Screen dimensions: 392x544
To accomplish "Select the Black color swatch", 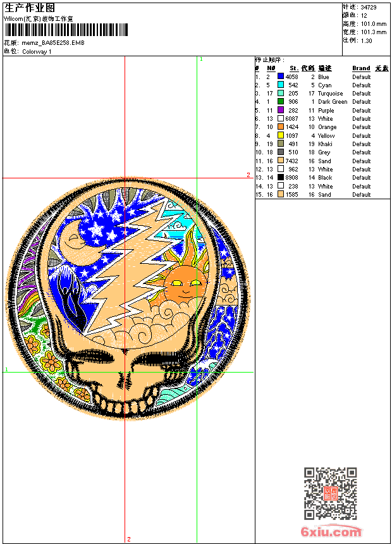I will tap(281, 177).
